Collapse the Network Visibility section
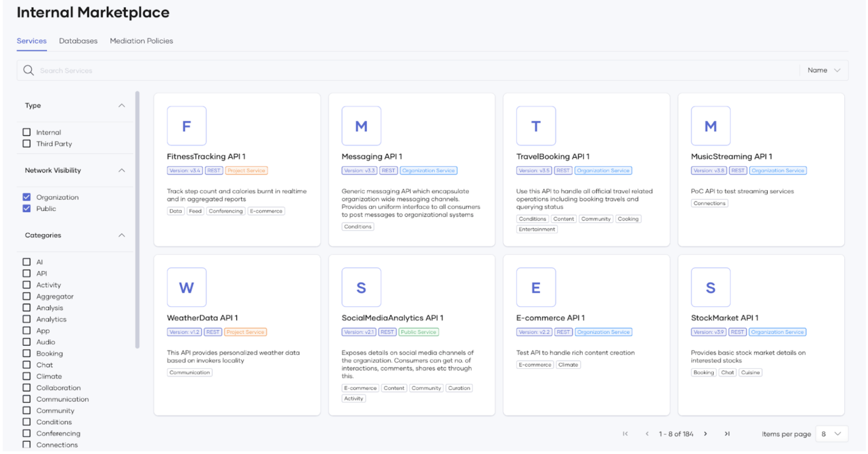This screenshot has width=868, height=454. [121, 170]
